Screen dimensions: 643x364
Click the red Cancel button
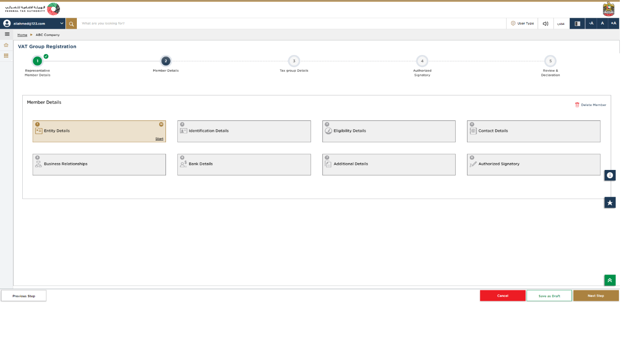click(502, 296)
